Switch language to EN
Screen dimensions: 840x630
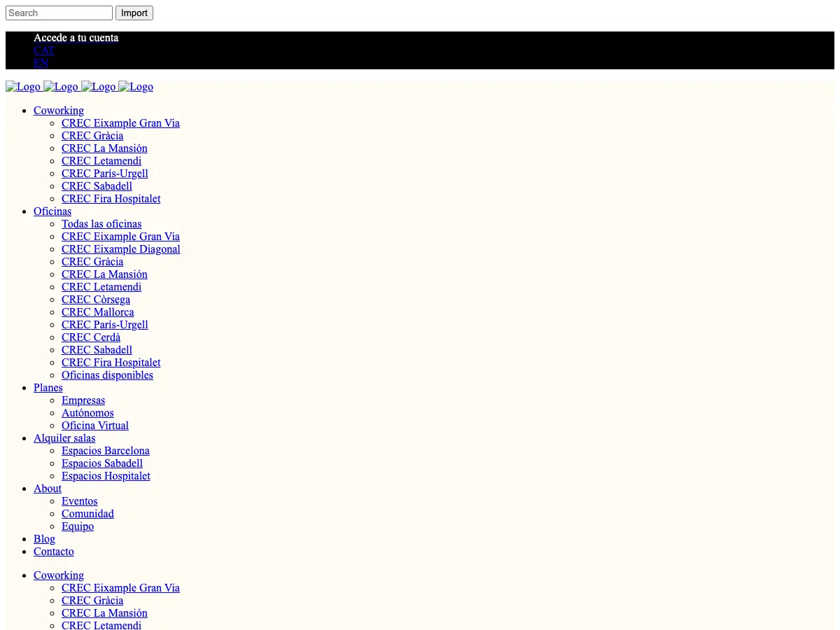point(41,63)
